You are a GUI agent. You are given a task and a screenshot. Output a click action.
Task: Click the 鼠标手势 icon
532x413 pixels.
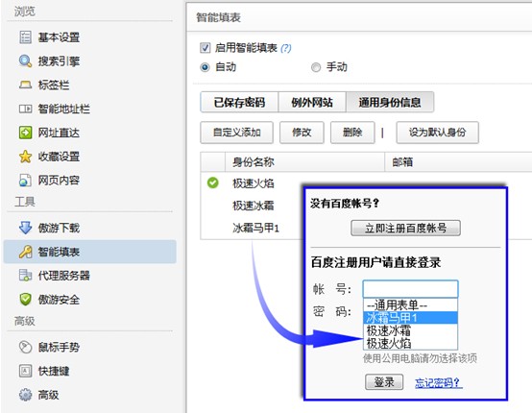tap(25, 347)
